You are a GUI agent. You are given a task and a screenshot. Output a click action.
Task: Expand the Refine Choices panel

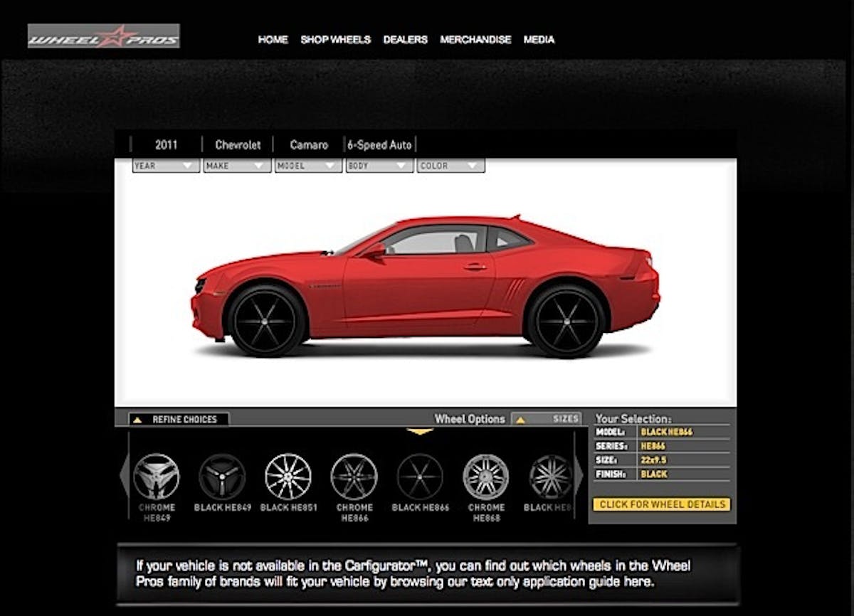179,420
